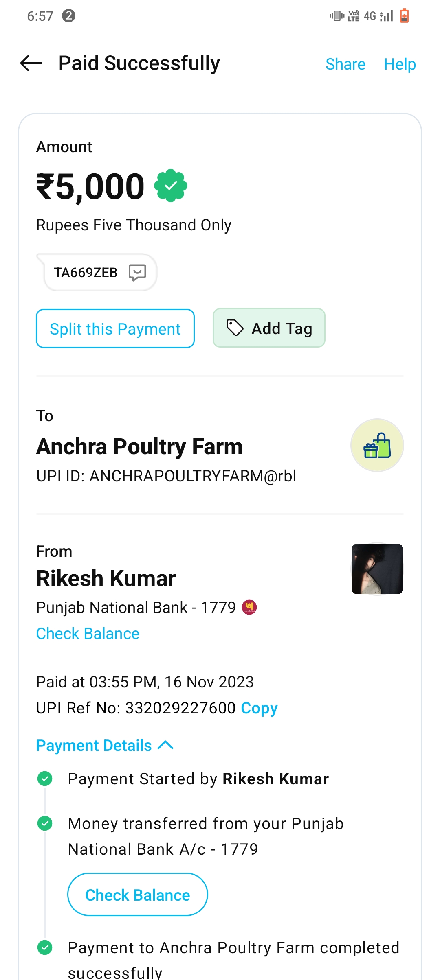Copy the UPI reference number
This screenshot has height=980, width=440.
coord(259,708)
